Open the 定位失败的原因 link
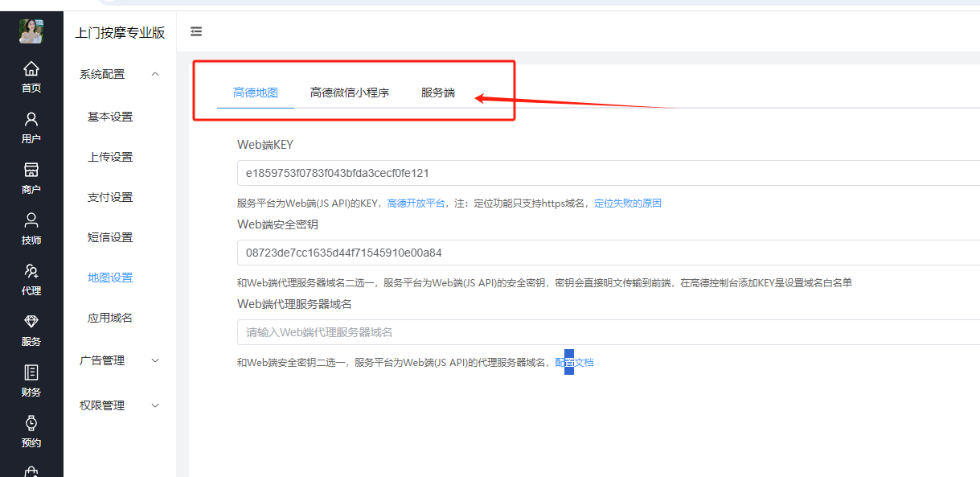 pyautogui.click(x=628, y=204)
